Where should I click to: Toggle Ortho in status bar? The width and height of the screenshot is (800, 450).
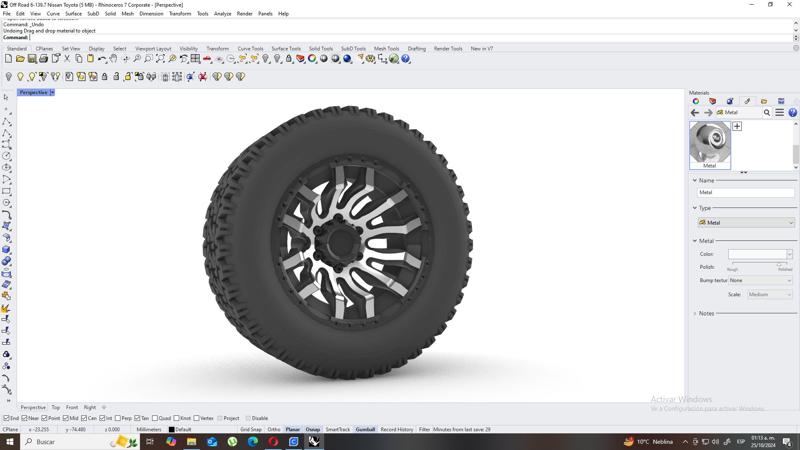click(x=274, y=430)
